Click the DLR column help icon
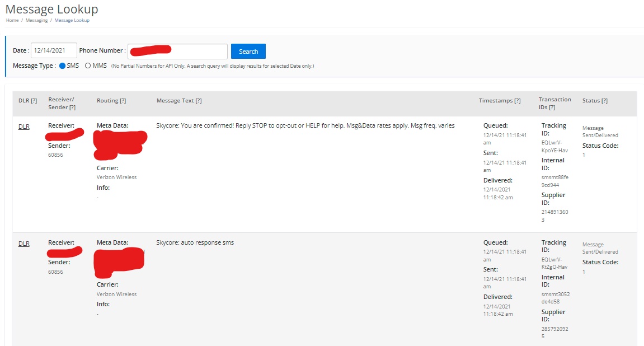This screenshot has height=346, width=644. click(x=34, y=100)
